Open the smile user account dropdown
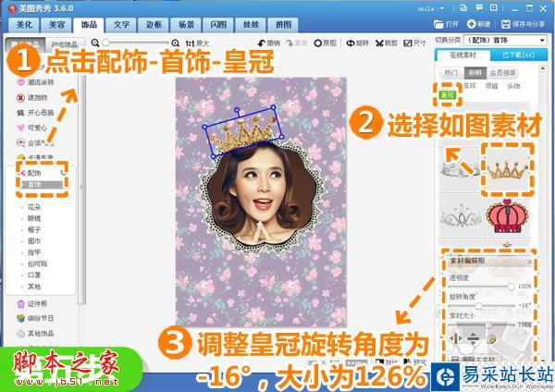Image resolution: width=555 pixels, height=392 pixels. coord(442,8)
